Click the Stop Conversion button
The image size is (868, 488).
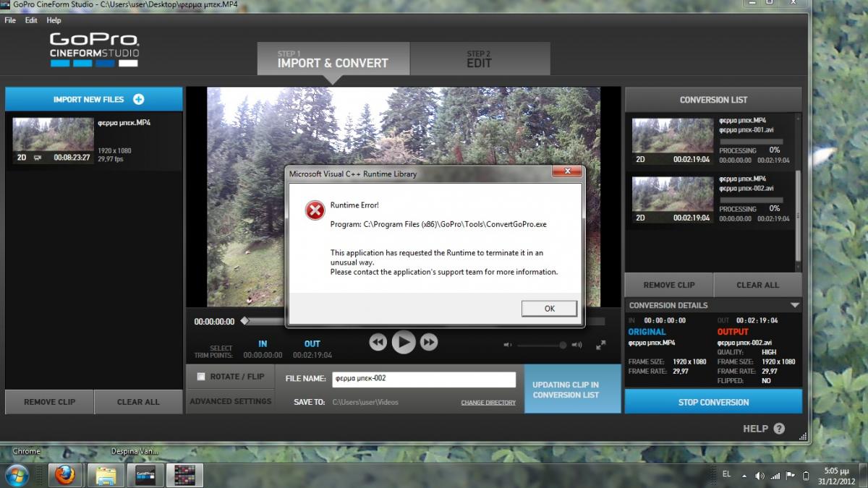[713, 402]
